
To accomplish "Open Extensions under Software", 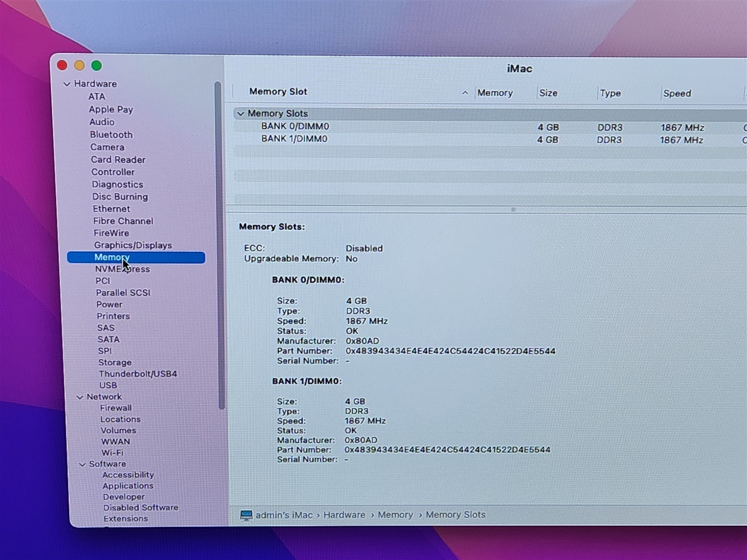I will click(126, 519).
